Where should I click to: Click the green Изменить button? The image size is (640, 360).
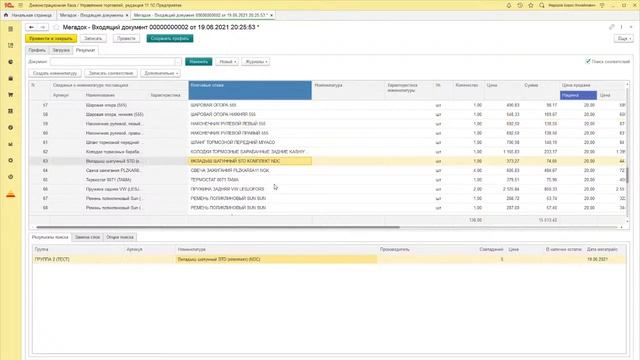199,62
